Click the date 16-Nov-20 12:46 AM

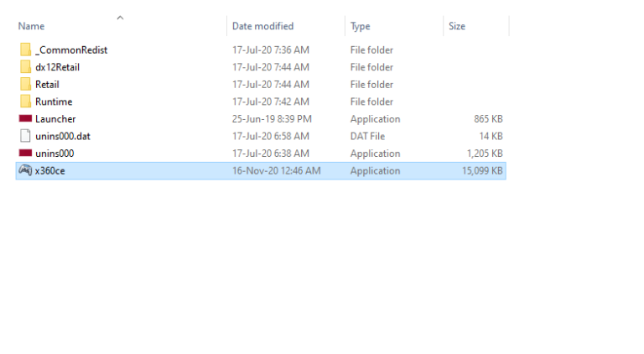[x=277, y=170]
